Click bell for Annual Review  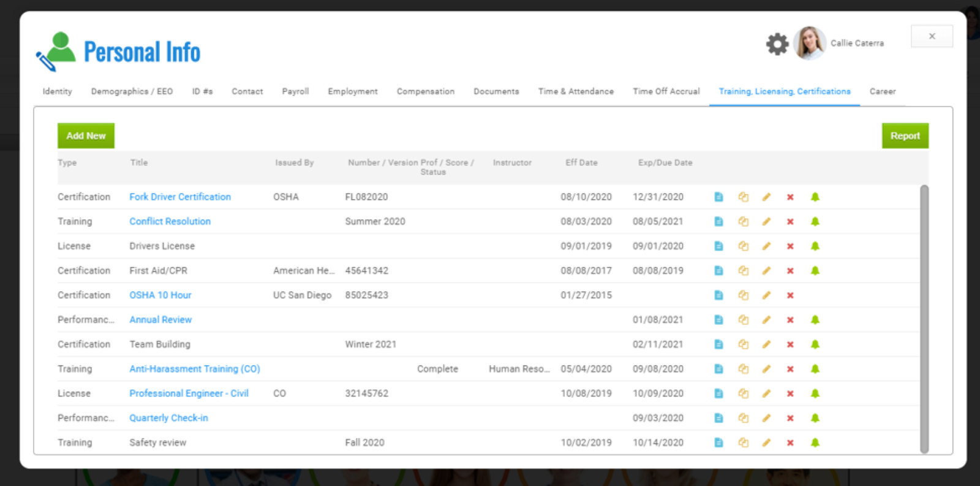click(x=815, y=319)
